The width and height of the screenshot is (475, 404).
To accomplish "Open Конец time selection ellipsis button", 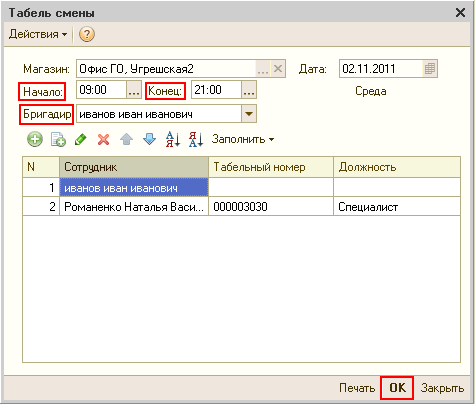I will 249,90.
